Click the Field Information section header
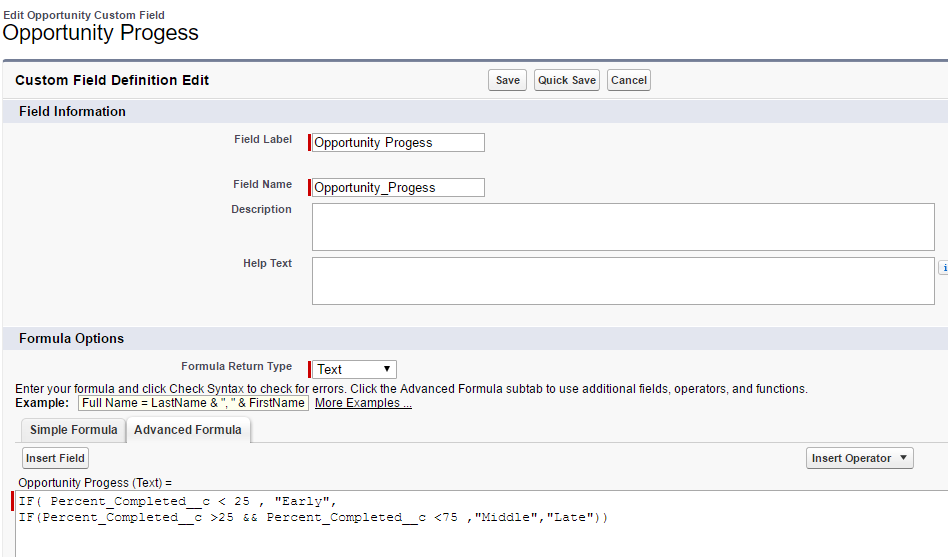The image size is (948, 557). click(72, 111)
